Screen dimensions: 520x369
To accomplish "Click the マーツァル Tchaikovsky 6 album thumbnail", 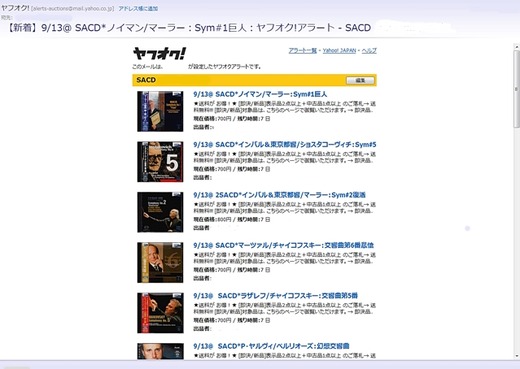I will (x=160, y=262).
